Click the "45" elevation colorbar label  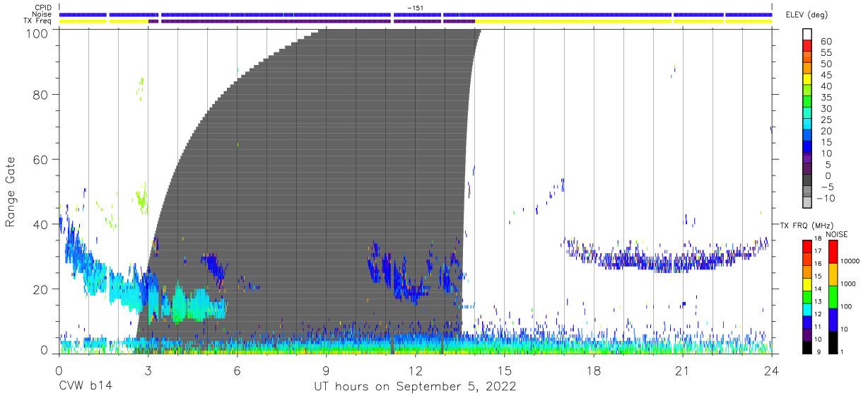[827, 76]
